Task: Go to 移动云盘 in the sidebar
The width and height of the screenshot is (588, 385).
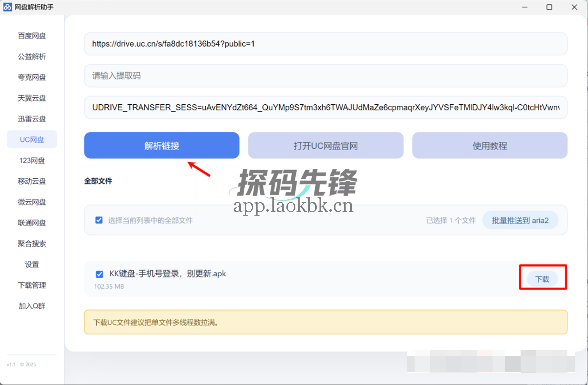Action: [32, 181]
